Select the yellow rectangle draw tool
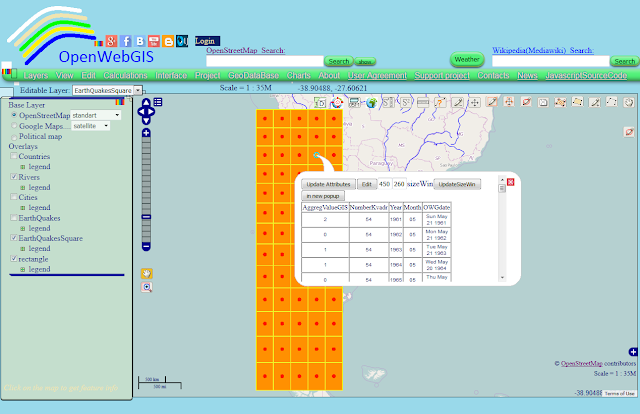This screenshot has width=640, height=414. click(x=577, y=102)
